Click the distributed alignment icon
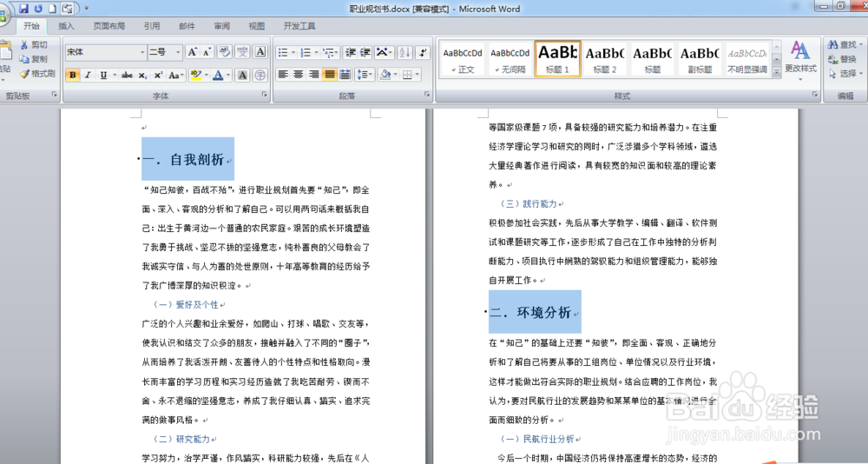The image size is (868, 464). (x=345, y=74)
